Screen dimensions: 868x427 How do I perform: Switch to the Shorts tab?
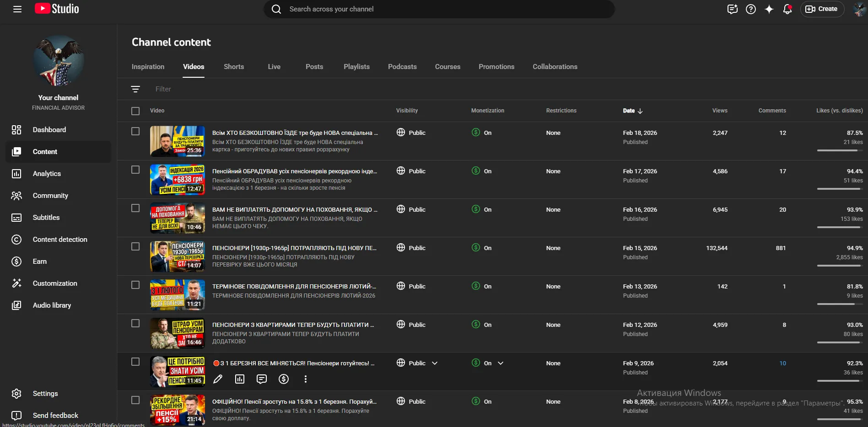(234, 67)
